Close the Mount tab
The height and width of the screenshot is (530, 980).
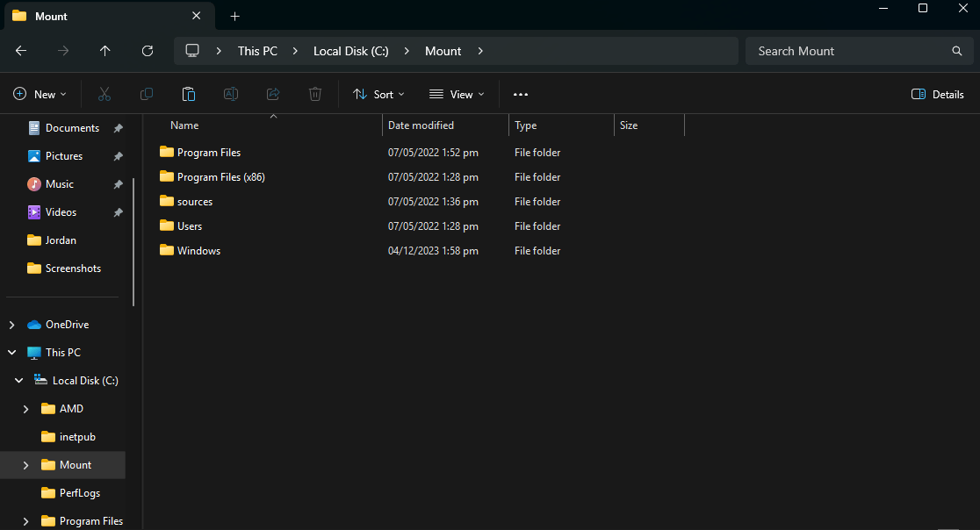click(196, 16)
